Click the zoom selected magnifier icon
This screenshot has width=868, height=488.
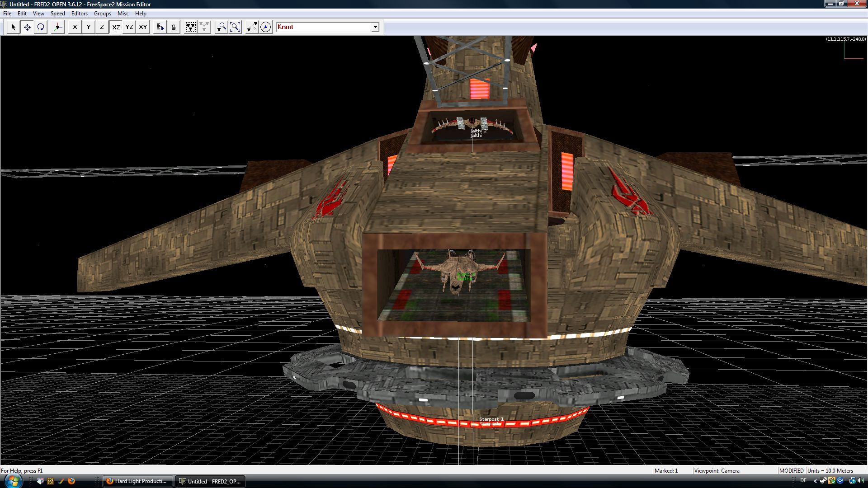pos(221,27)
